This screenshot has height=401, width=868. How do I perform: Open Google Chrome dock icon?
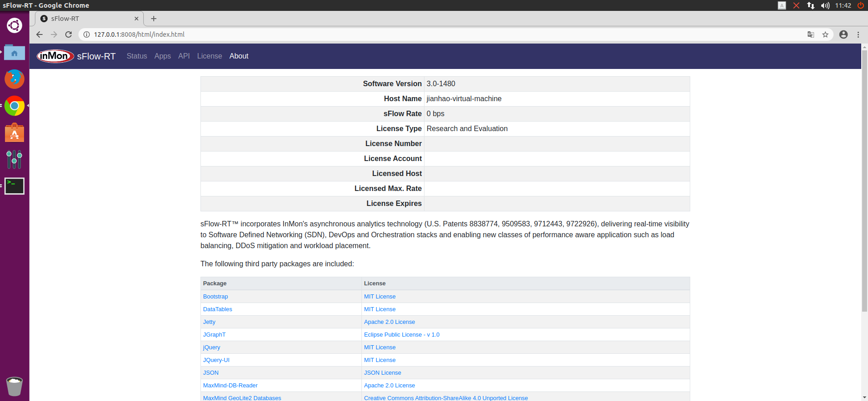coord(15,106)
